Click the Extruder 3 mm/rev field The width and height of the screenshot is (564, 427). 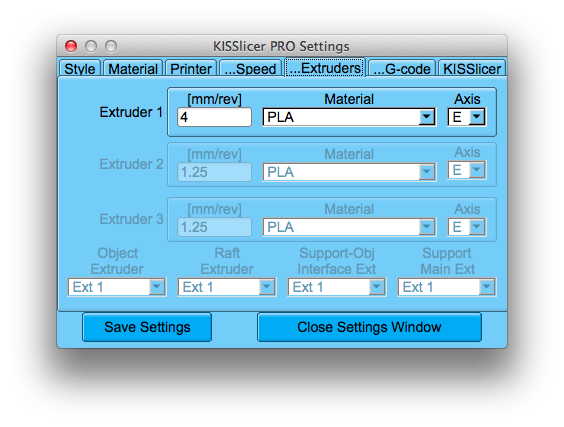[214, 227]
